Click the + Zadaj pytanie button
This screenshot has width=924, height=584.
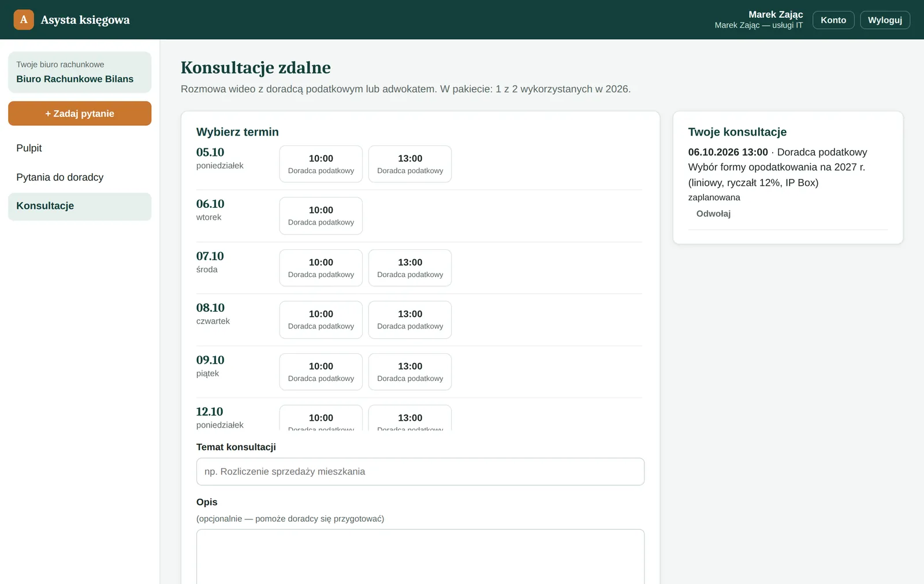(80, 114)
